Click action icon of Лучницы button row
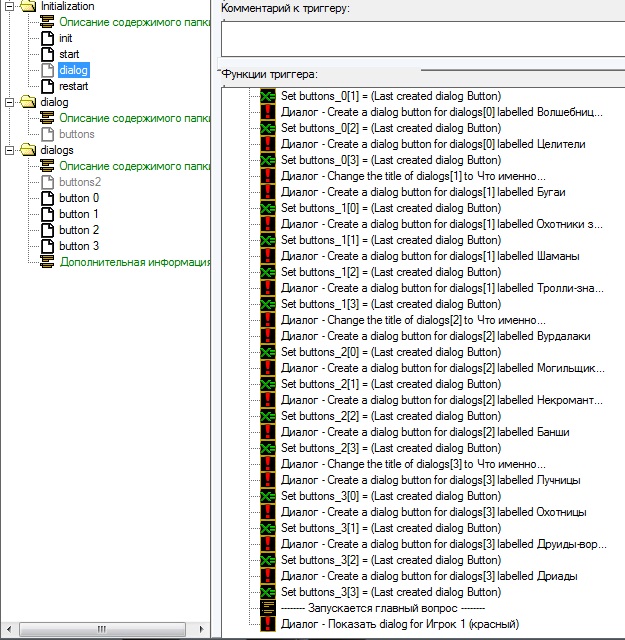625x640 pixels. (x=268, y=480)
